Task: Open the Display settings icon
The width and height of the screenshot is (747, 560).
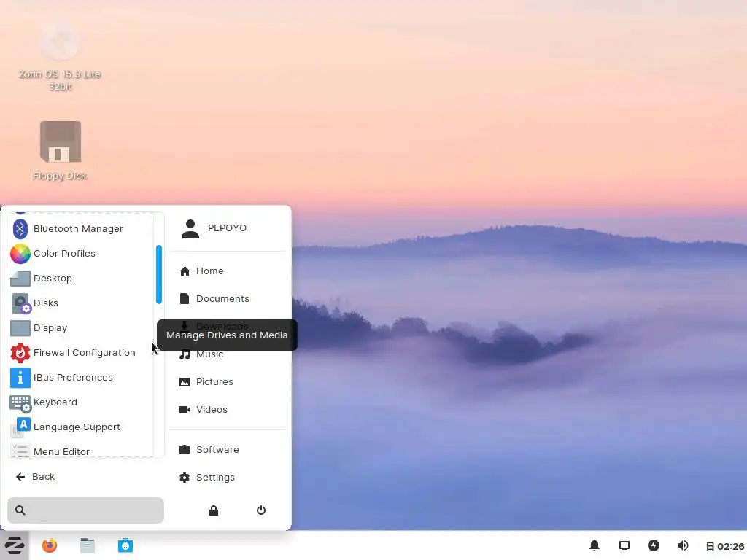Action: click(x=20, y=327)
